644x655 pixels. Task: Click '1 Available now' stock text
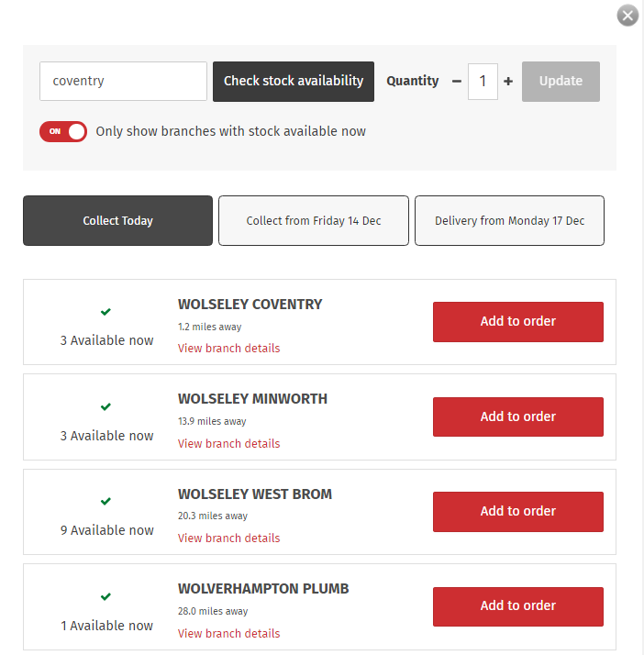point(107,626)
